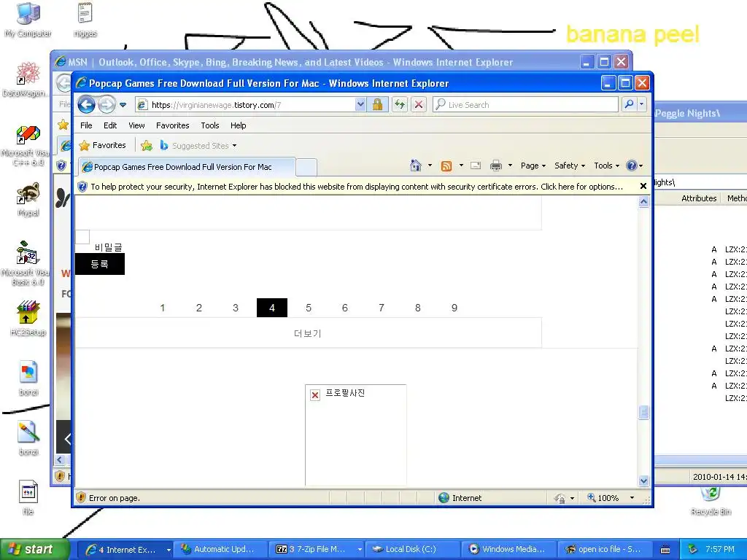This screenshot has width=747, height=560.
Task: Go to comment page 5
Action: click(309, 308)
